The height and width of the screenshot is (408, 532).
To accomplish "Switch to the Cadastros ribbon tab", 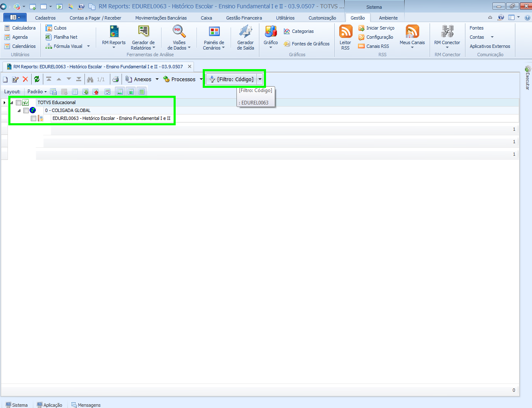I will pos(45,18).
